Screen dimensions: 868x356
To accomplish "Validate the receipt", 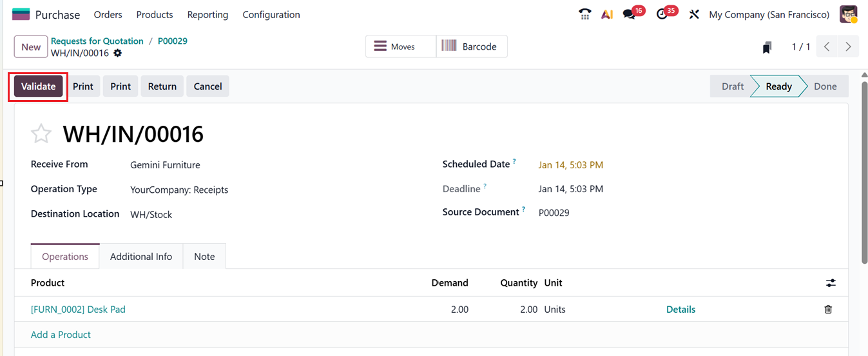I will tap(39, 86).
